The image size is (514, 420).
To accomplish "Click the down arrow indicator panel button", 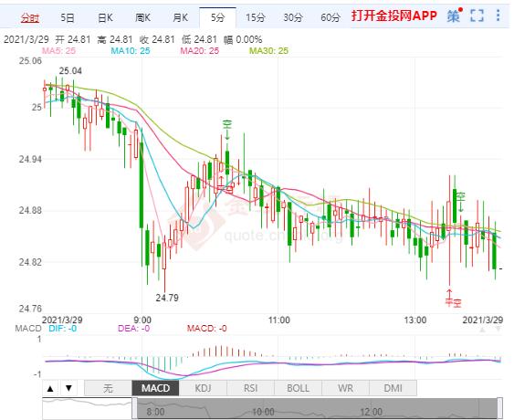I will pyautogui.click(x=68, y=389).
